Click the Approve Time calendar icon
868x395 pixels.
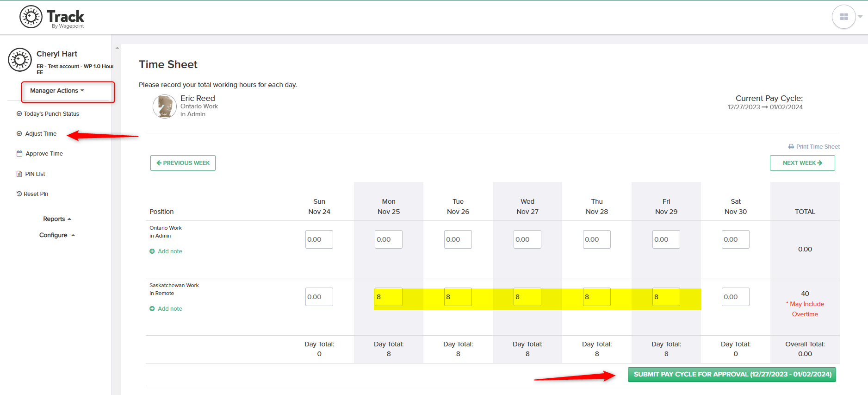tap(19, 154)
